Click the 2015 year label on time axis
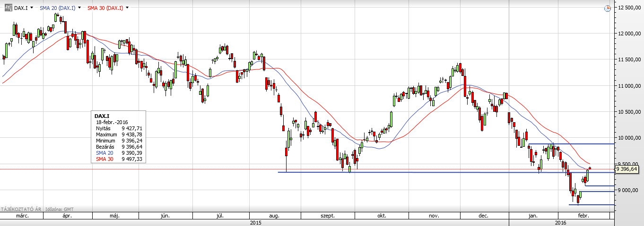Viewport: 644px width, 226px height. point(255,222)
